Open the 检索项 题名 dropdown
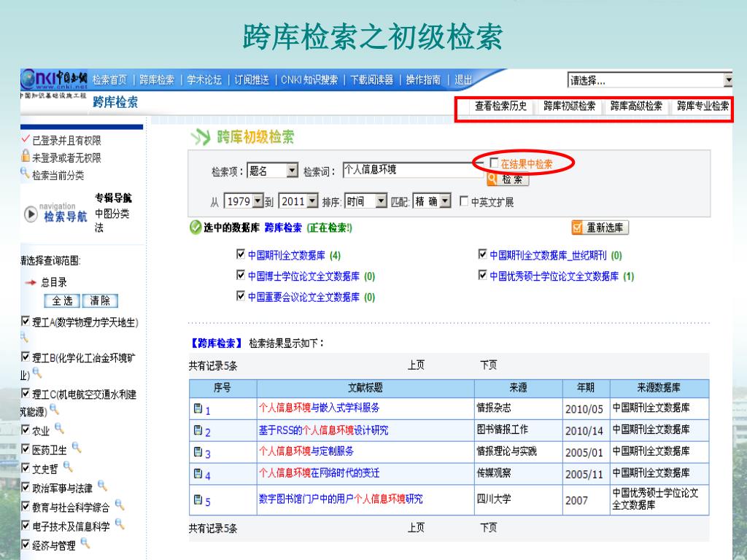Image resolution: width=747 pixels, height=560 pixels. tap(293, 171)
